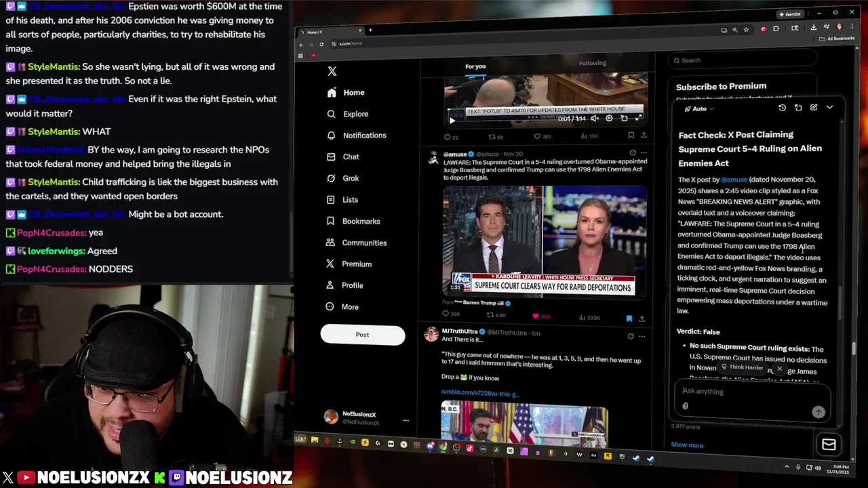Bookmark the post with 15K views
The width and height of the screenshot is (868, 488).
(631, 136)
